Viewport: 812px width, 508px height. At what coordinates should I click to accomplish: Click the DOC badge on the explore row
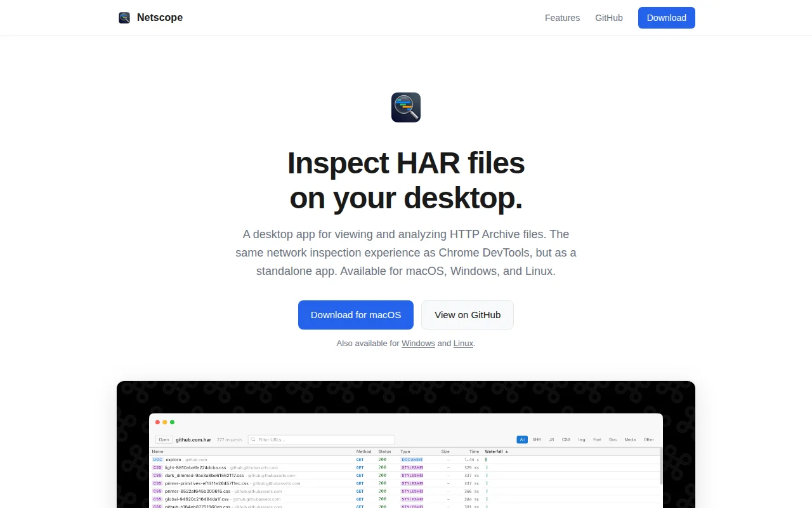(x=157, y=459)
